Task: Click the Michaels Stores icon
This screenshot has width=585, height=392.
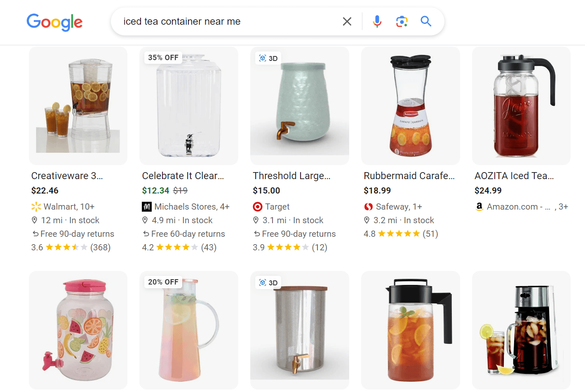Action: pos(147,206)
